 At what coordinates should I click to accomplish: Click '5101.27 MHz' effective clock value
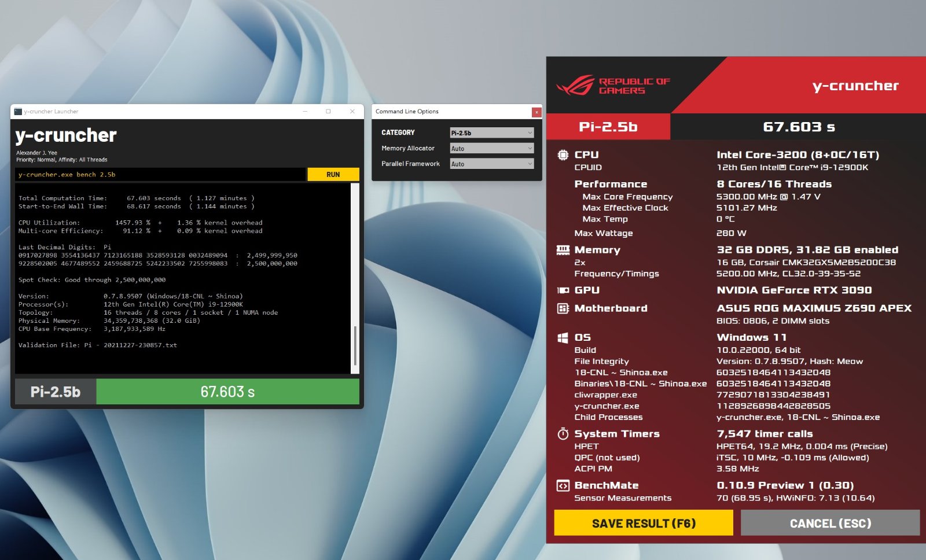point(747,208)
